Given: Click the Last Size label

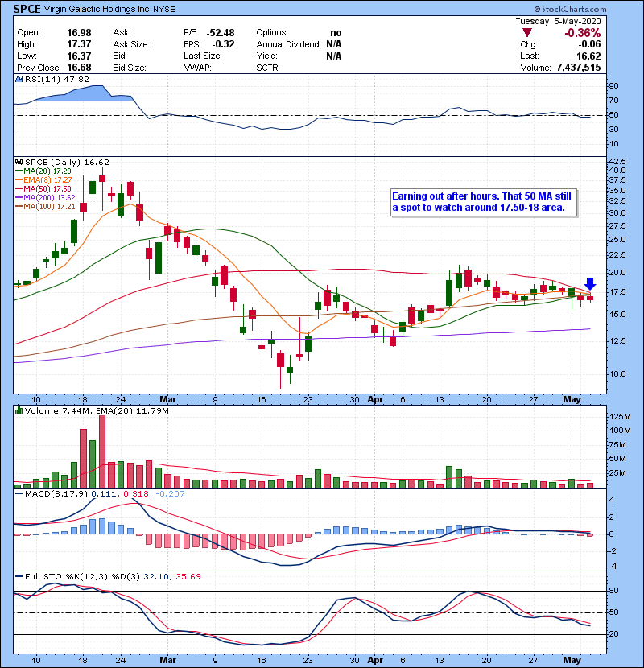Looking at the screenshot, I should click(203, 56).
